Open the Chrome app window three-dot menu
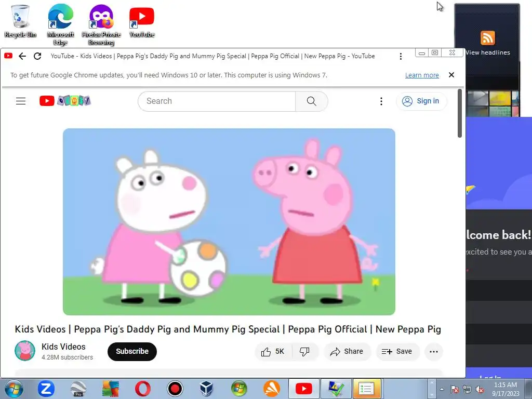Viewport: 532px width, 399px height. pos(401,56)
